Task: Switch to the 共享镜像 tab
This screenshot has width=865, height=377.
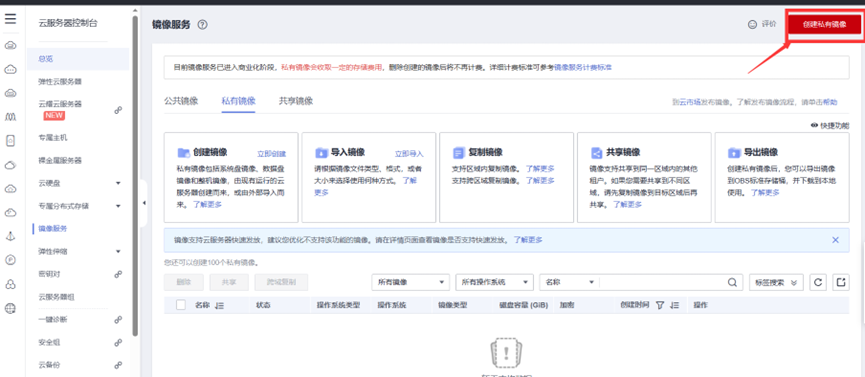Action: pos(296,101)
